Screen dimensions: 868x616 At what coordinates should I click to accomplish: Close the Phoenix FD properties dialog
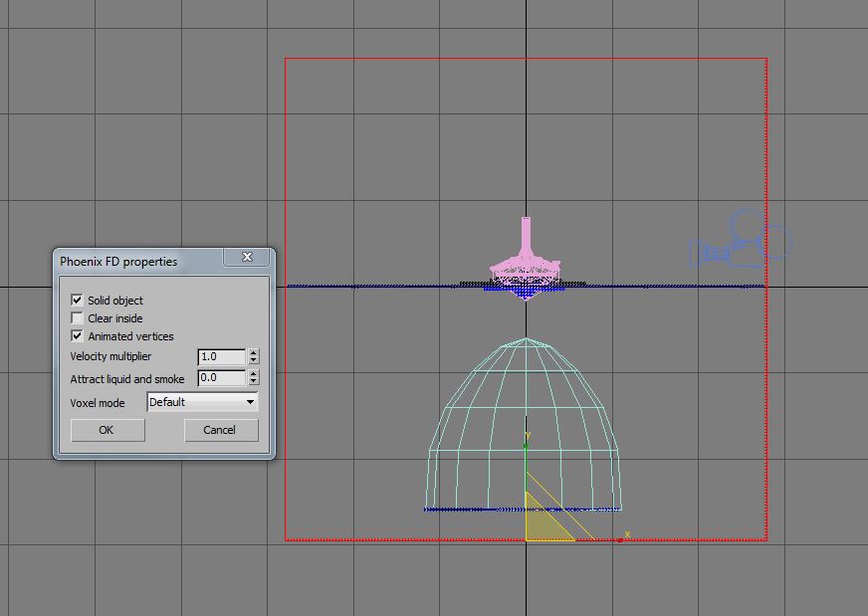pos(247,257)
